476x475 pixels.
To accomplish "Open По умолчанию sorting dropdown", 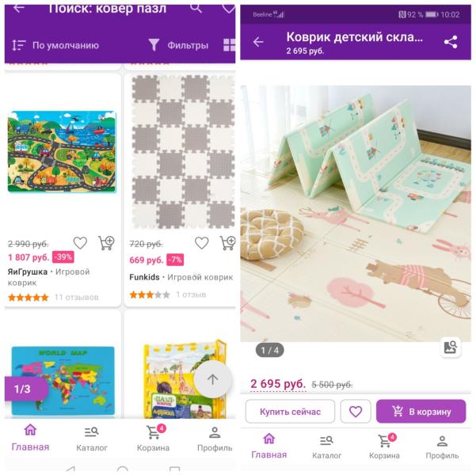I will pos(55,45).
